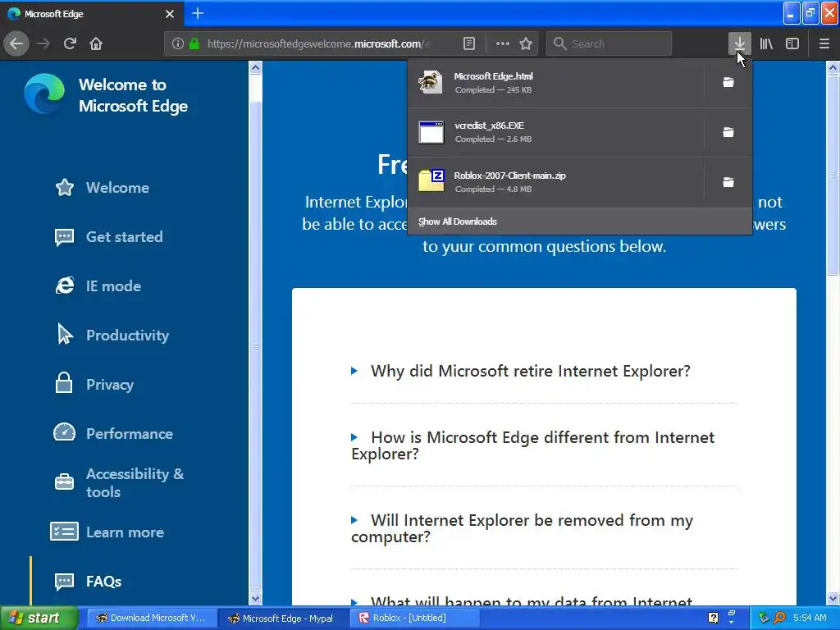
Task: Open containing folder for Microsoft Edge.html
Action: [x=728, y=83]
